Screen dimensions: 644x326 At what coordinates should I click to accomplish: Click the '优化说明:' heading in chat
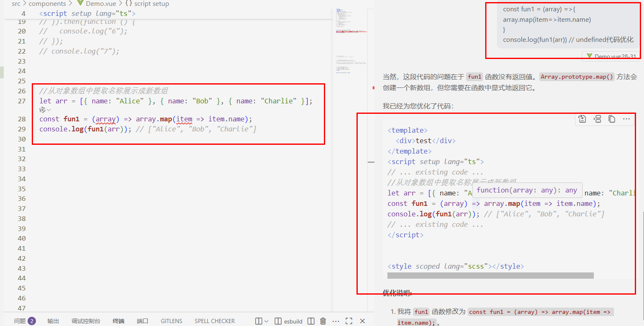[397, 293]
